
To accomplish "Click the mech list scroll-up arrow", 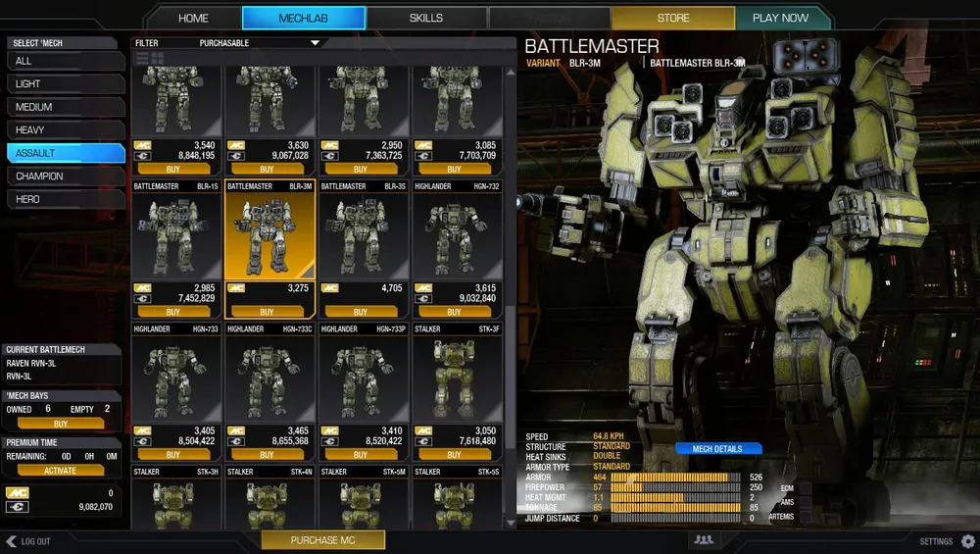I will point(511,73).
